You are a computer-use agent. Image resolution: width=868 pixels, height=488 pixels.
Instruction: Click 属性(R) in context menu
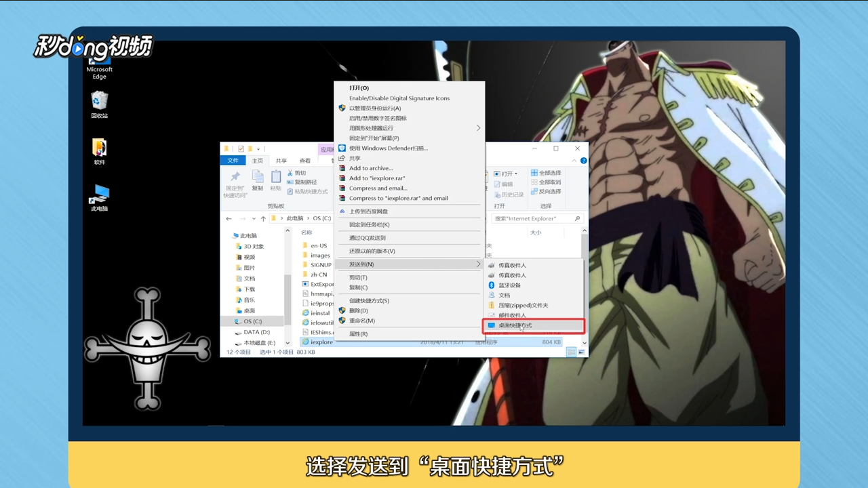pyautogui.click(x=409, y=333)
